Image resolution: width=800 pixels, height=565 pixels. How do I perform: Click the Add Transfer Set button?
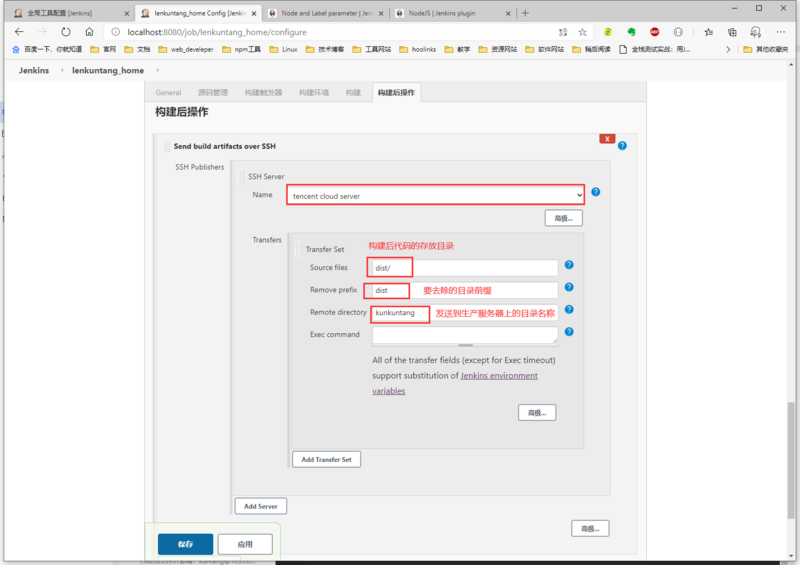click(327, 459)
